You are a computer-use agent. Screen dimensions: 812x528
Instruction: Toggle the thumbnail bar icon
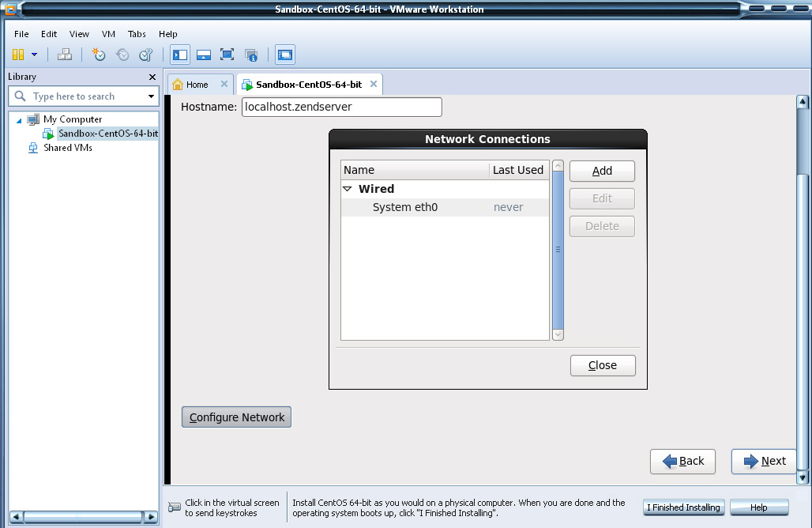(204, 55)
